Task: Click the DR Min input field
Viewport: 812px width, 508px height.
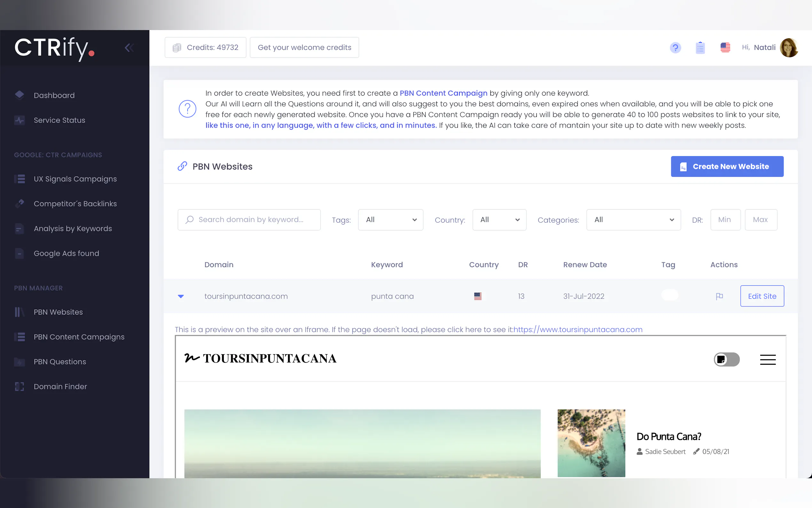Action: [x=725, y=220]
